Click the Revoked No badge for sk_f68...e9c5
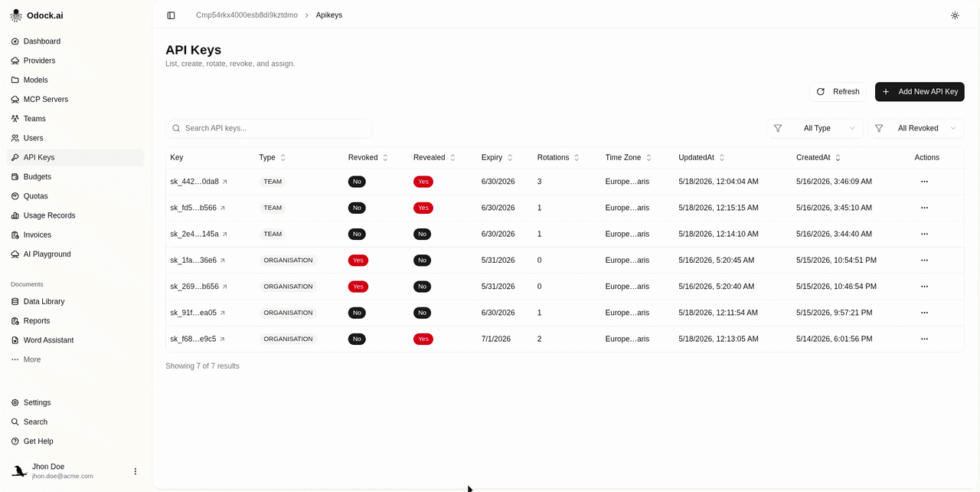The height and width of the screenshot is (492, 980). pyautogui.click(x=357, y=339)
